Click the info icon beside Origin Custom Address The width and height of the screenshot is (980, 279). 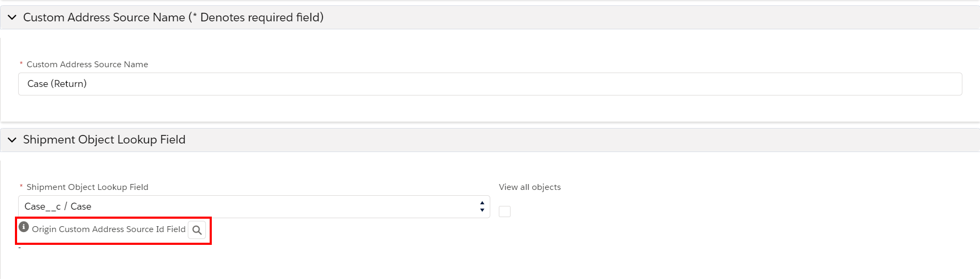pos(23,227)
